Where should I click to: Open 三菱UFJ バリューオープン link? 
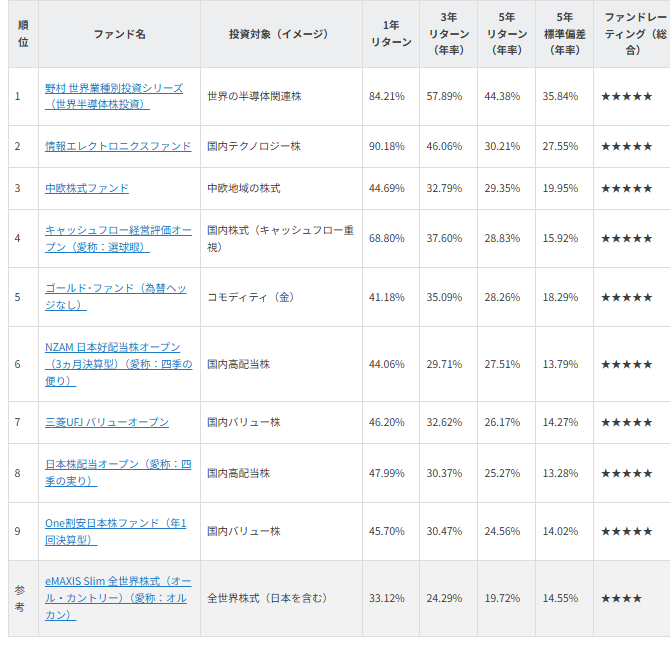point(107,422)
